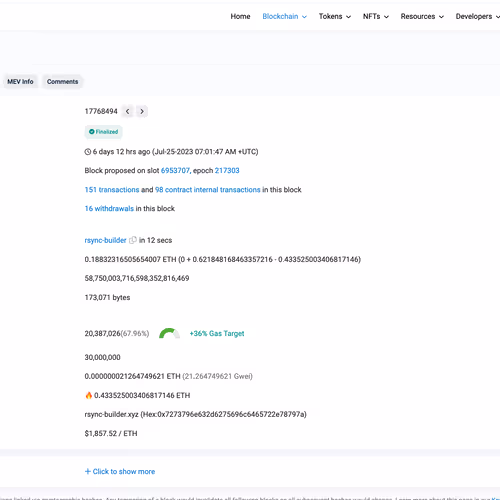The height and width of the screenshot is (500, 500).
Task: Open epoch 217303 link
Action: (227, 171)
